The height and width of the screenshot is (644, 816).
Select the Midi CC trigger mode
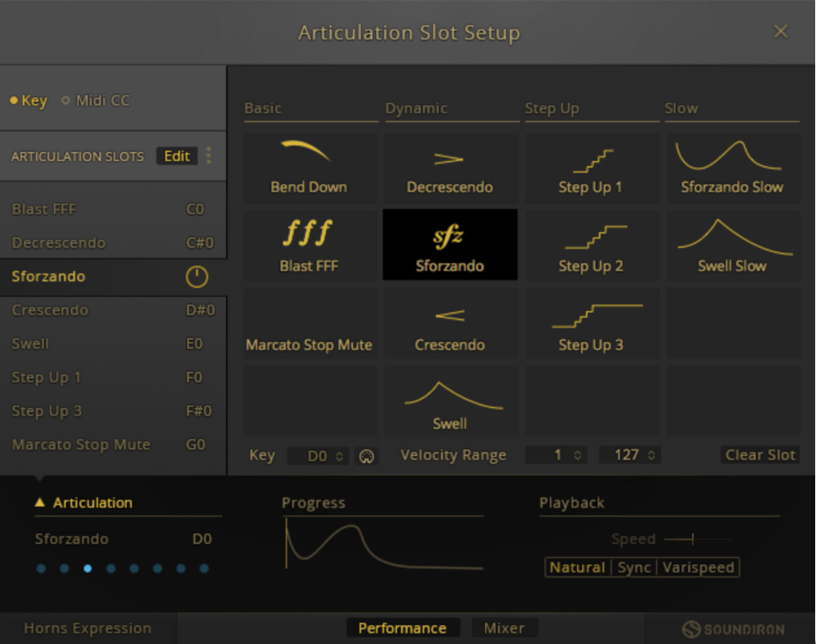tap(96, 100)
